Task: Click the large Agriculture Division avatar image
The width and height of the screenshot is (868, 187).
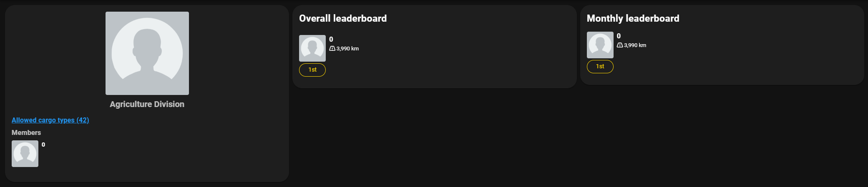Action: [x=147, y=53]
